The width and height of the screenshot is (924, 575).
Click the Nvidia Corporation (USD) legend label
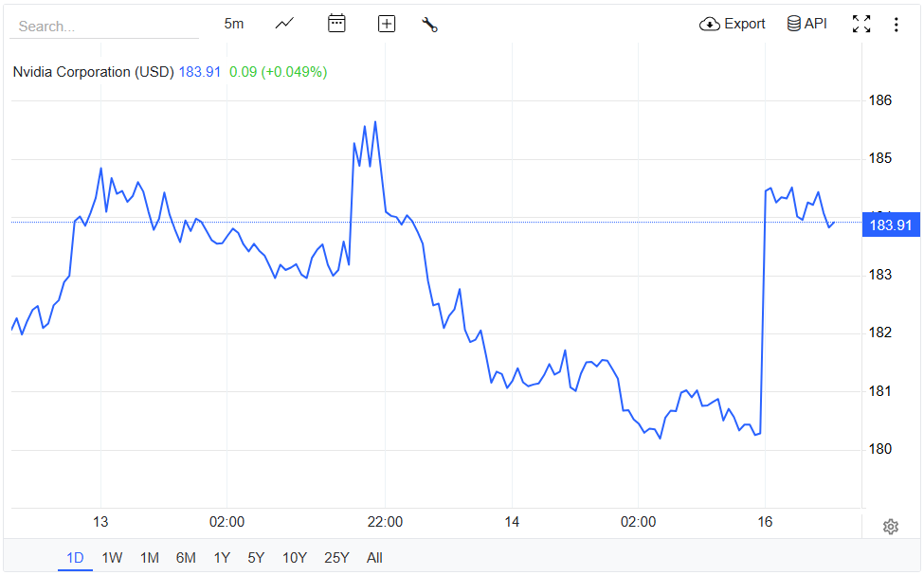(93, 72)
